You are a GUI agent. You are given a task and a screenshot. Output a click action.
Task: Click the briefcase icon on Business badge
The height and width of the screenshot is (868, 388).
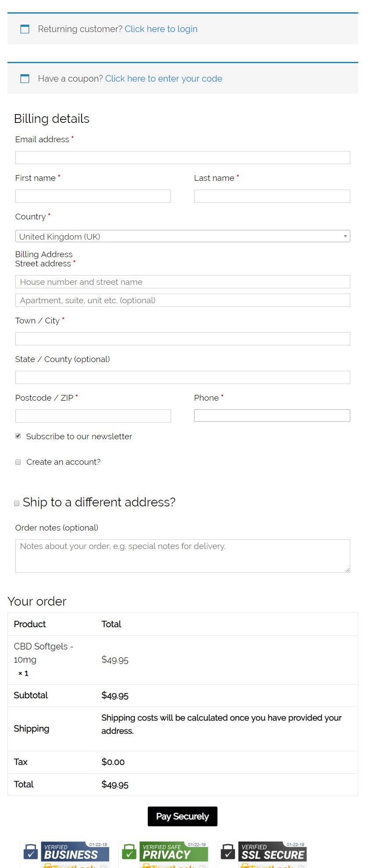coord(31,851)
